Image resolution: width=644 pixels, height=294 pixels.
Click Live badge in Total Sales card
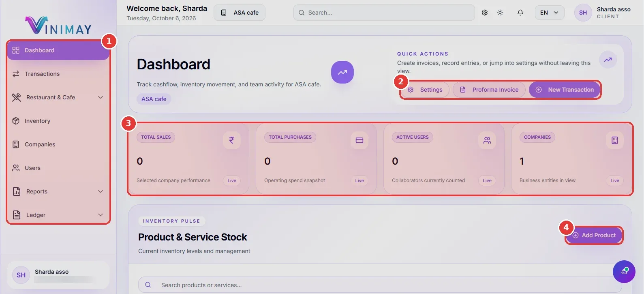point(232,180)
